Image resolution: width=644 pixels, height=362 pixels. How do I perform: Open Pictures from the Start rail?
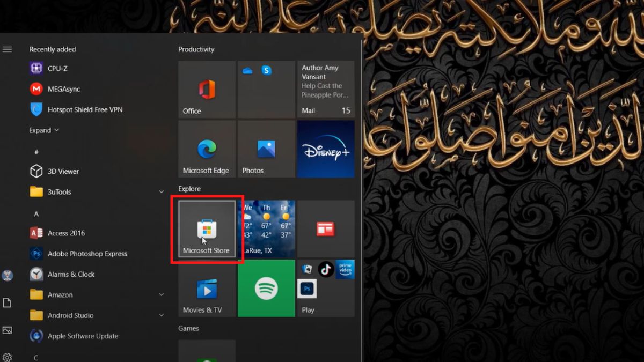7,330
